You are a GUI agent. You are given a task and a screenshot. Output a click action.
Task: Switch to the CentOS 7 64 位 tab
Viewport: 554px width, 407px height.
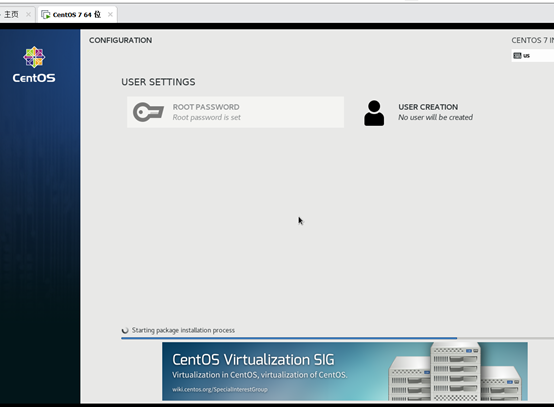tap(77, 14)
